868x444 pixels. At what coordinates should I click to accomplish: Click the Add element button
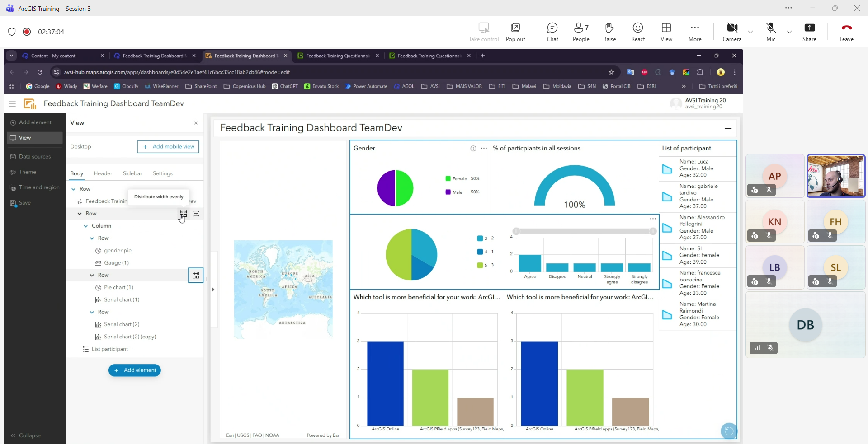(135, 370)
